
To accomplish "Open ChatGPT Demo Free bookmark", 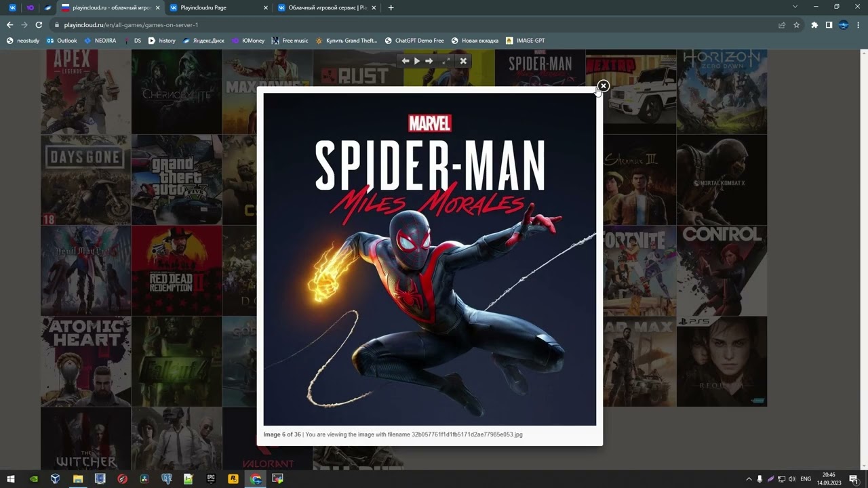I will click(414, 41).
